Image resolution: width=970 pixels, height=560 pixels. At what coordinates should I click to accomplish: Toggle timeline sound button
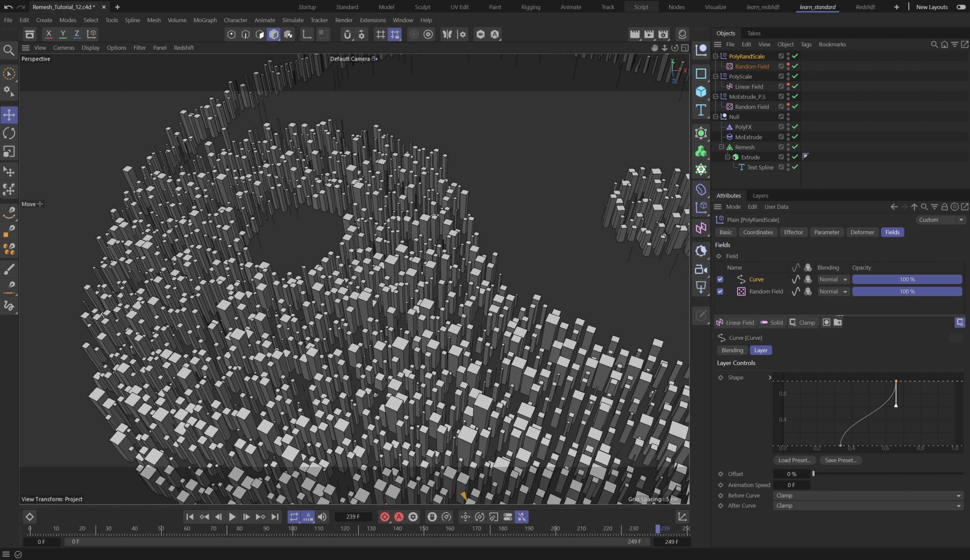point(322,517)
